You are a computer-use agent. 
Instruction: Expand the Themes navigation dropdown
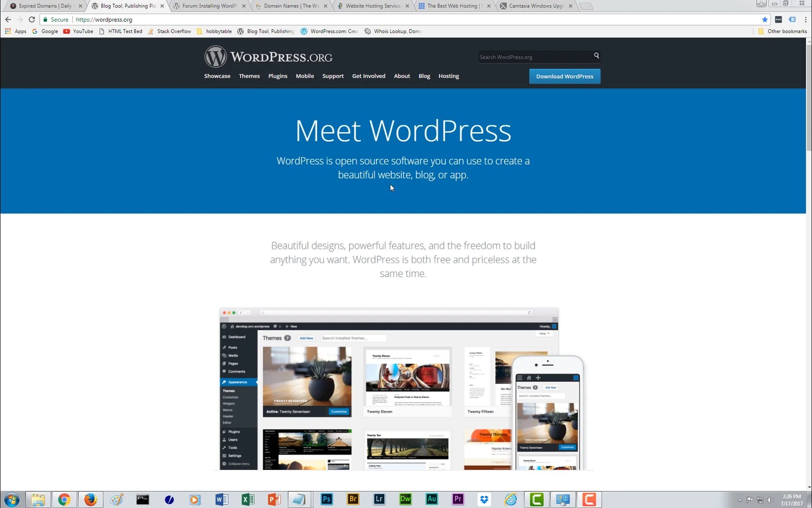click(249, 76)
